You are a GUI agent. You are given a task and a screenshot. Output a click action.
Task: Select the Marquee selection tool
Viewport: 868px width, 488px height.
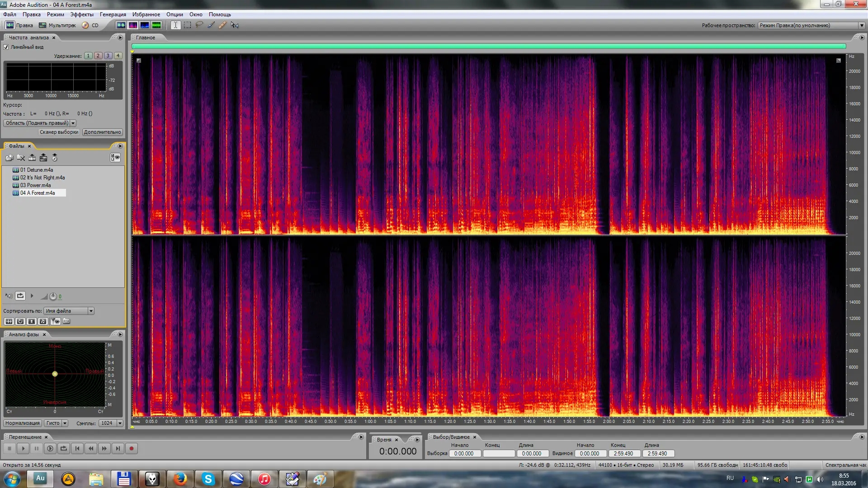coord(187,25)
